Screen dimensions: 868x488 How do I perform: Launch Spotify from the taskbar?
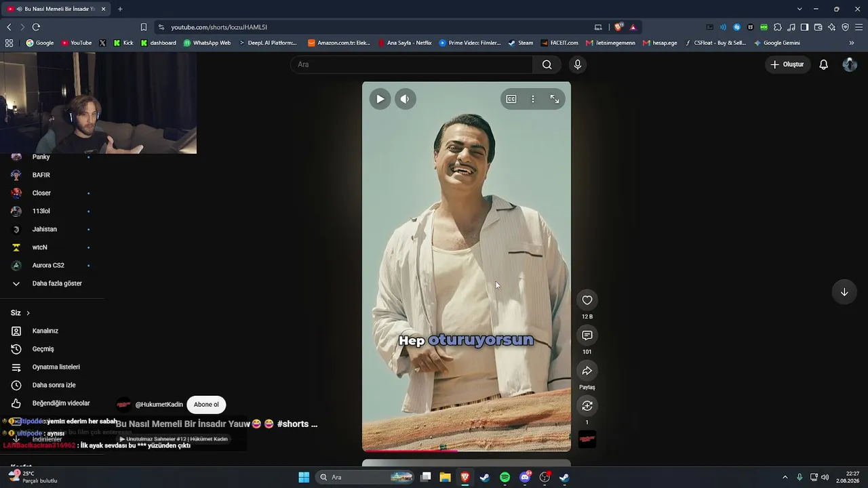pos(505,477)
